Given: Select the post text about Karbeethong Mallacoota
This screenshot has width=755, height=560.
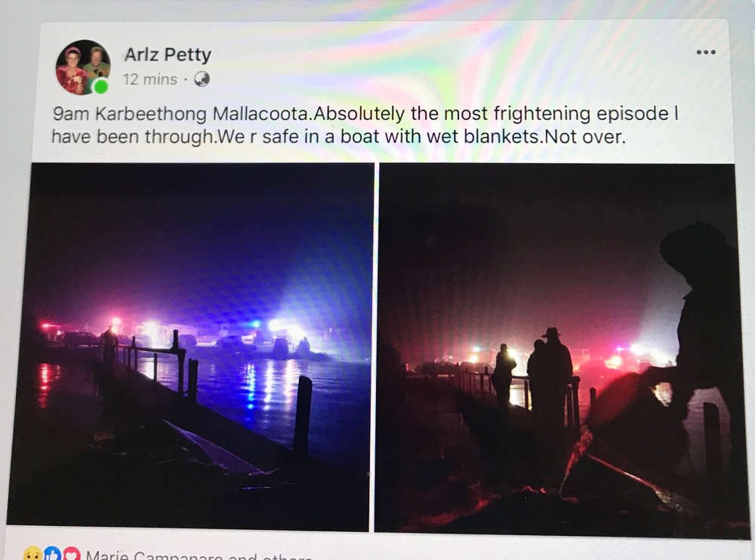Looking at the screenshot, I should [x=364, y=125].
